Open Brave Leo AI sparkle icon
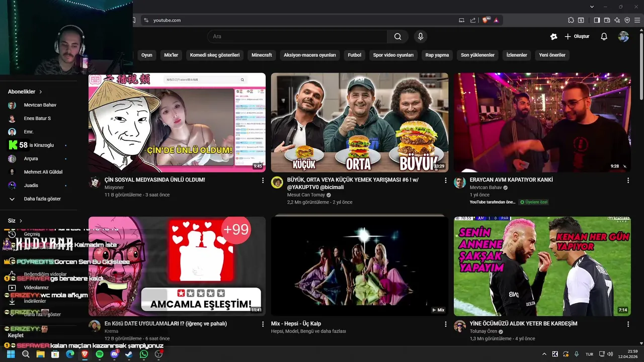644x362 pixels. pyautogui.click(x=617, y=20)
